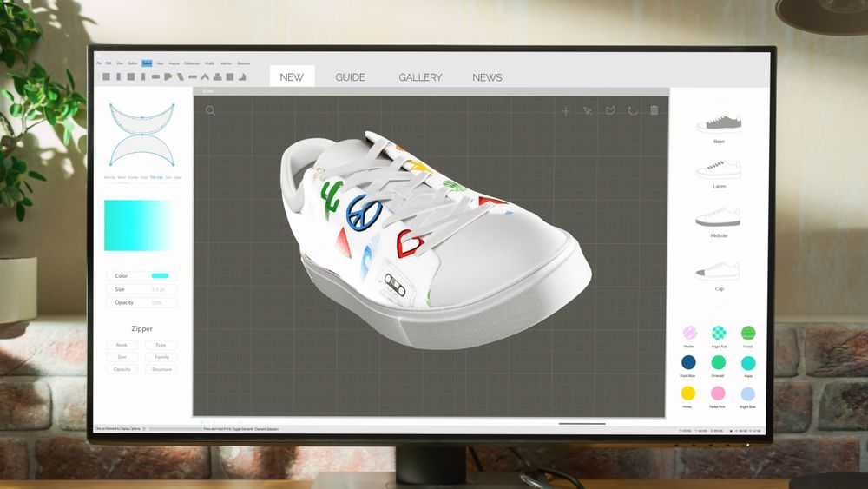The width and height of the screenshot is (868, 489).
Task: Open the GALLERY tab
Action: click(420, 77)
